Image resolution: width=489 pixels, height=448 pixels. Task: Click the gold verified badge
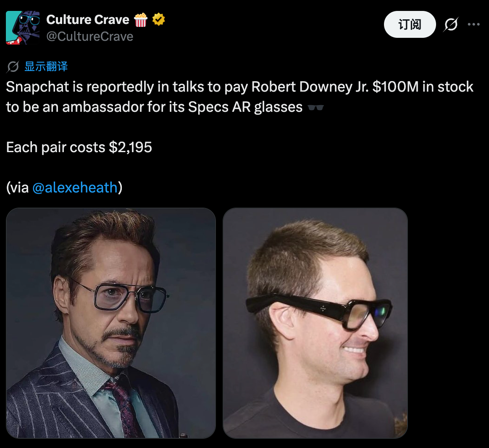tap(158, 19)
